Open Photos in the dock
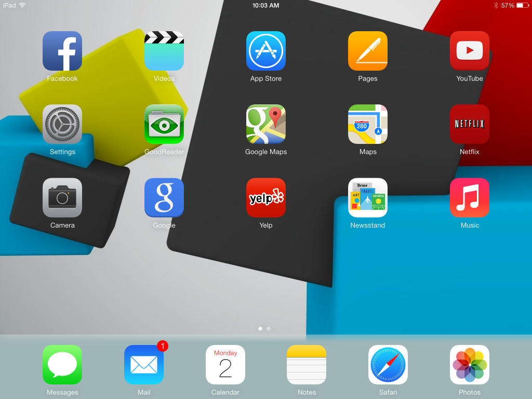 tap(470, 365)
